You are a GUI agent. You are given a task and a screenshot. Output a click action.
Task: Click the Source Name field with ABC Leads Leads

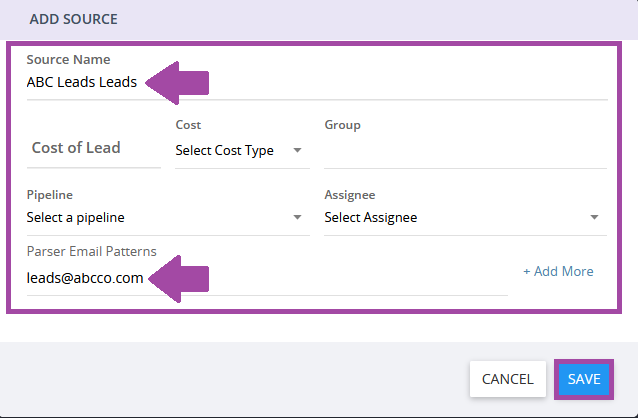[317, 82]
